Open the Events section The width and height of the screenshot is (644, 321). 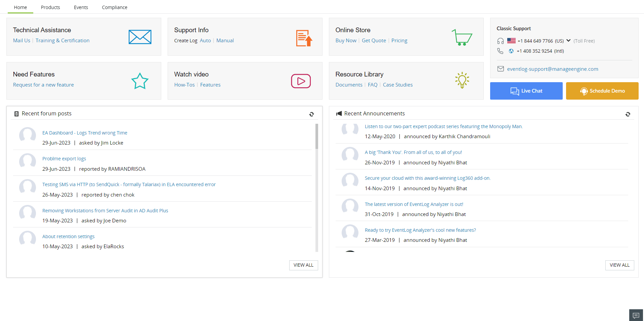click(81, 7)
